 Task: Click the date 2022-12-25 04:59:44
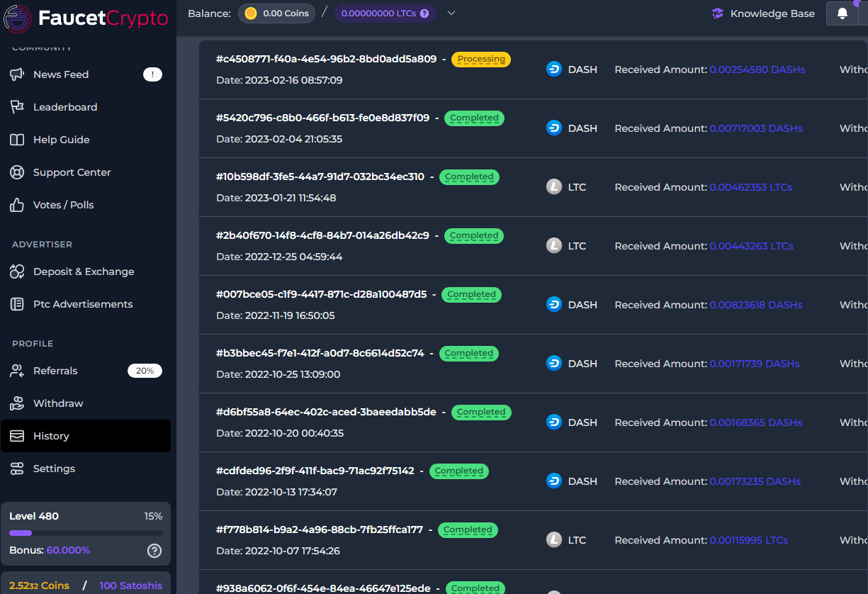point(293,257)
